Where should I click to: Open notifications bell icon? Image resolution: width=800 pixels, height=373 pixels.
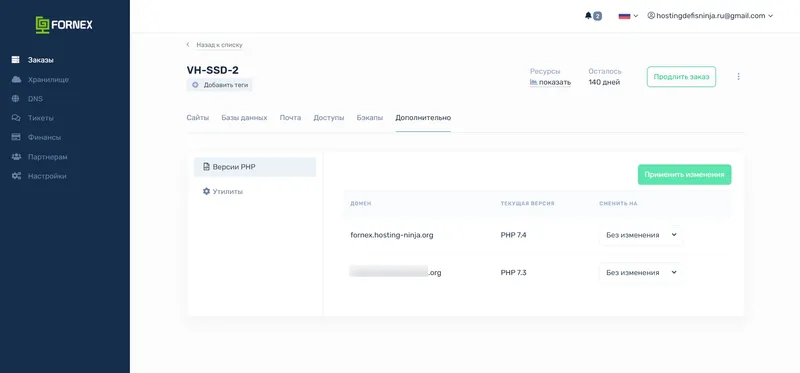588,16
